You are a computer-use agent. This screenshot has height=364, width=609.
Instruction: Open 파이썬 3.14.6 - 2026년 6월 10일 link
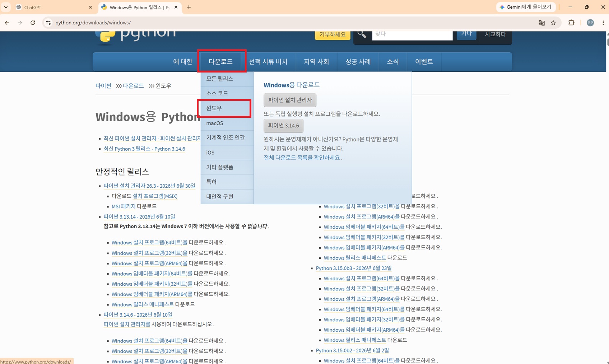[x=138, y=315]
